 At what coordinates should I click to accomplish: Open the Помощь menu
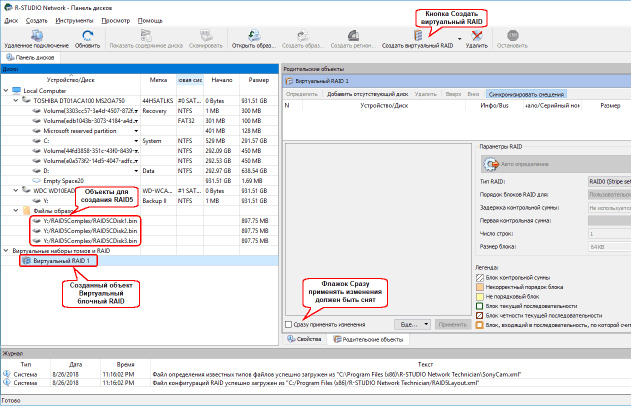click(150, 21)
